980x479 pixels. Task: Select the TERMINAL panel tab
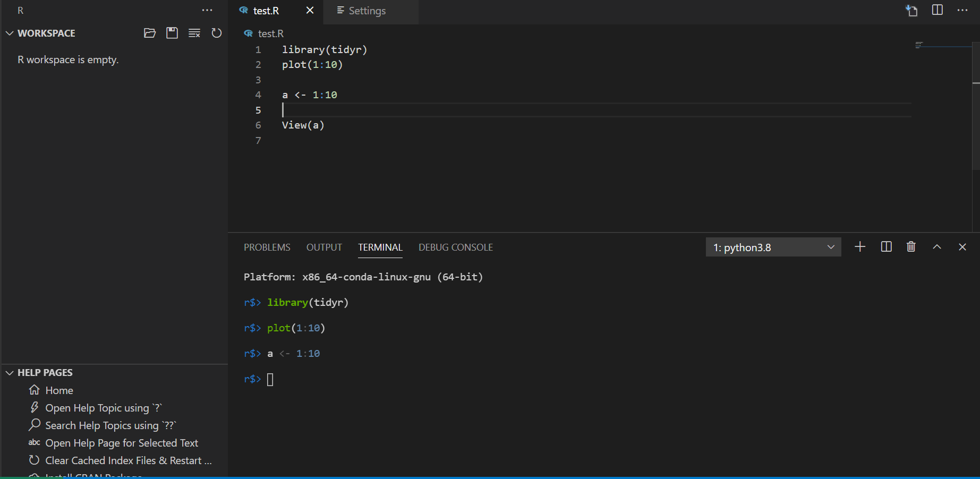point(380,247)
